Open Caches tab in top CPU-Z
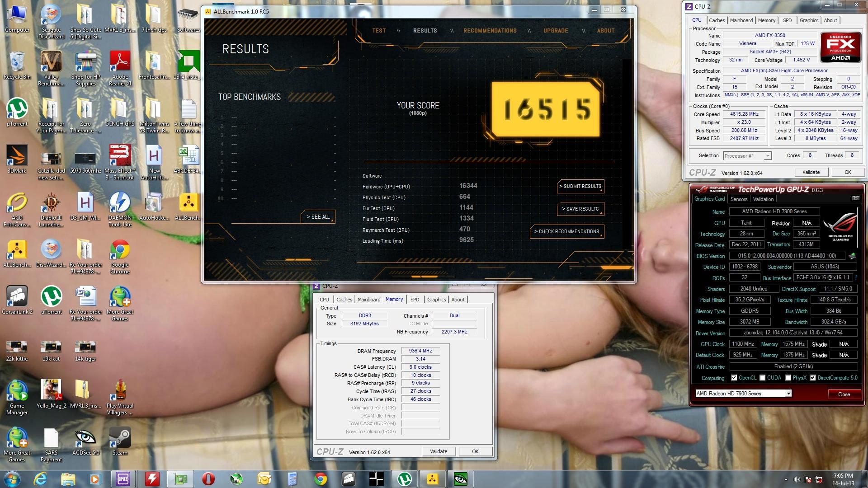The width and height of the screenshot is (868, 488). point(717,20)
